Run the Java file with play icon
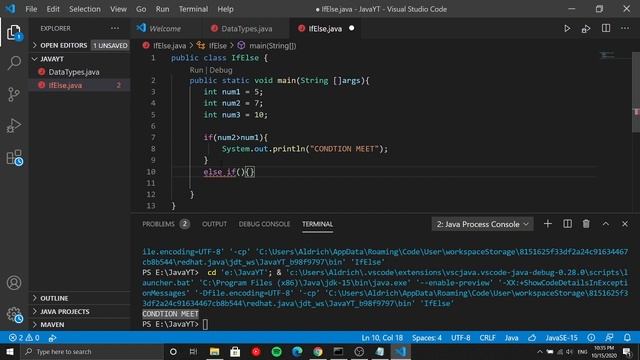Screen dimensions: 640x360 pyautogui.click(x=567, y=29)
